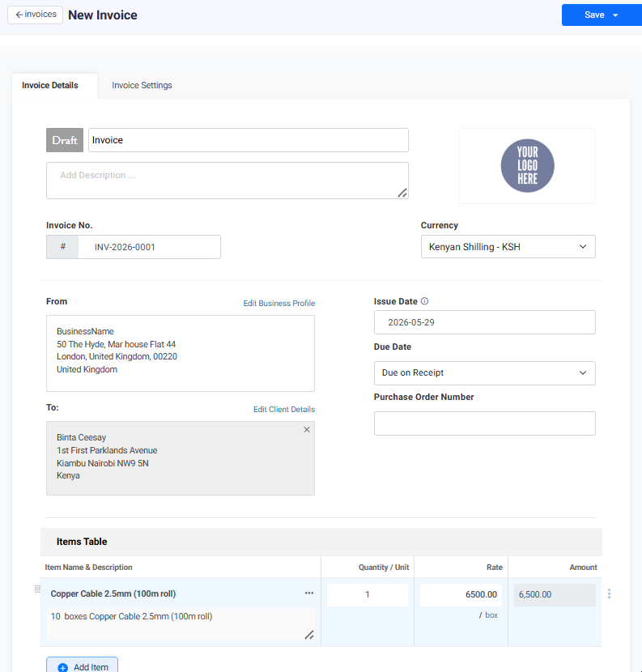Open the Issue Date field 2026-05-29

[x=484, y=322]
